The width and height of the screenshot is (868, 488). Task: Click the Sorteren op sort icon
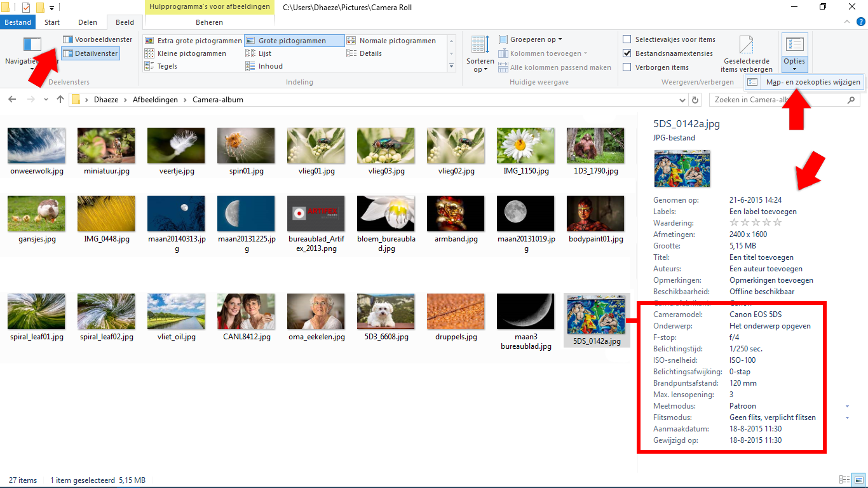tap(480, 46)
